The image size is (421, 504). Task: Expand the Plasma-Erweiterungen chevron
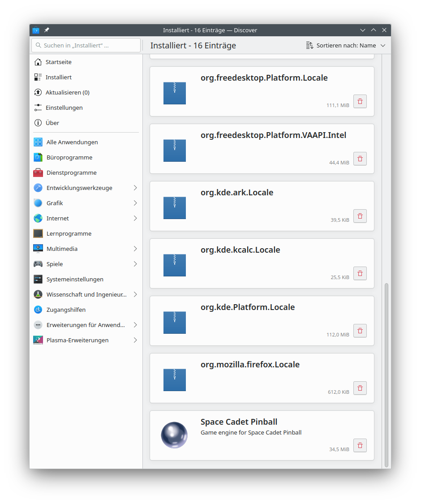click(135, 340)
